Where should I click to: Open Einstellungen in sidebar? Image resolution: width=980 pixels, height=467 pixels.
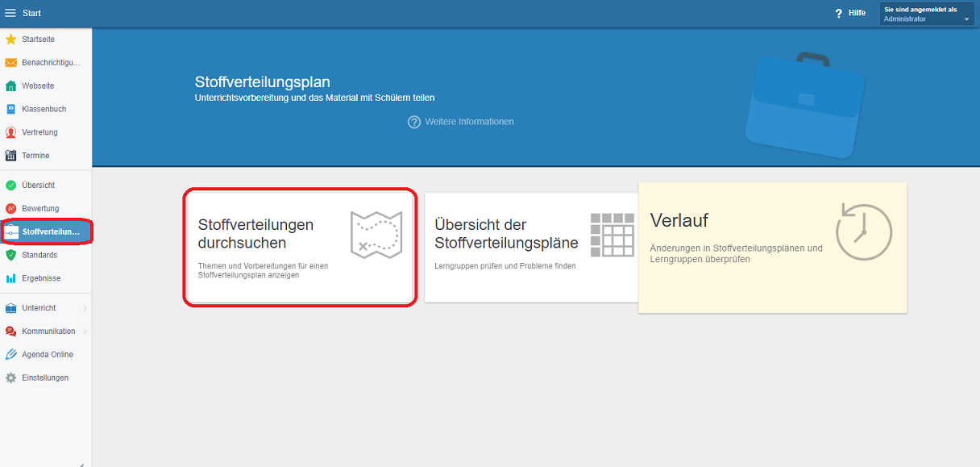click(x=46, y=378)
